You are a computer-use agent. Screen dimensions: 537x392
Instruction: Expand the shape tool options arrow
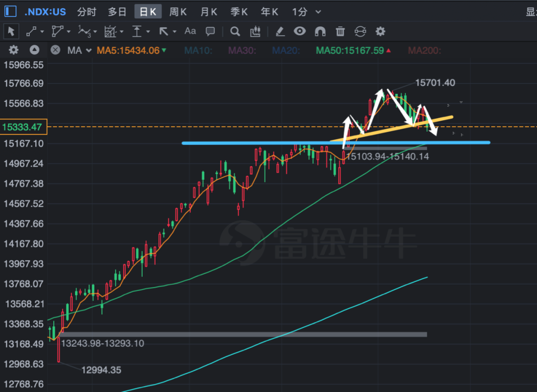pyautogui.click(x=69, y=32)
